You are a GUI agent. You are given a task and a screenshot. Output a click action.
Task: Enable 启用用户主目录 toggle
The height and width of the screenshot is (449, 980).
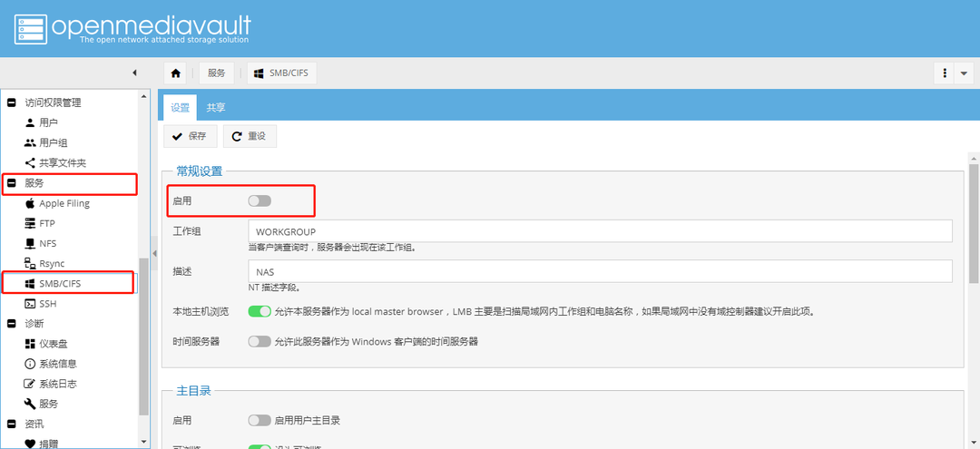tap(260, 420)
